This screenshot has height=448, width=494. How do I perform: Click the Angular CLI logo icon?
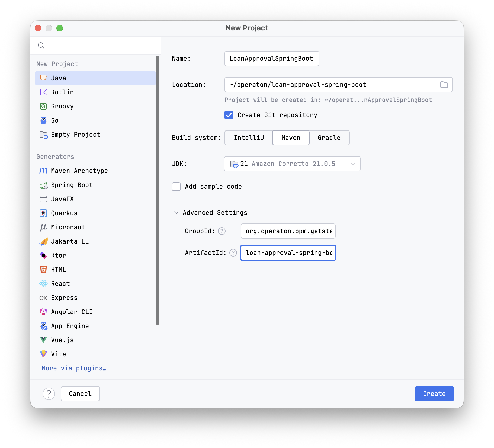(43, 312)
